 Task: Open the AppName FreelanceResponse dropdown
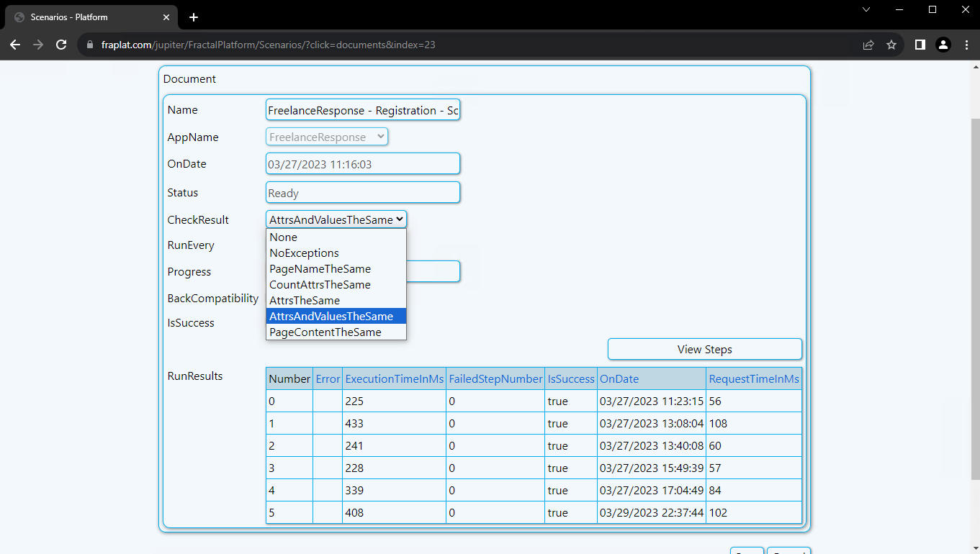coord(327,137)
